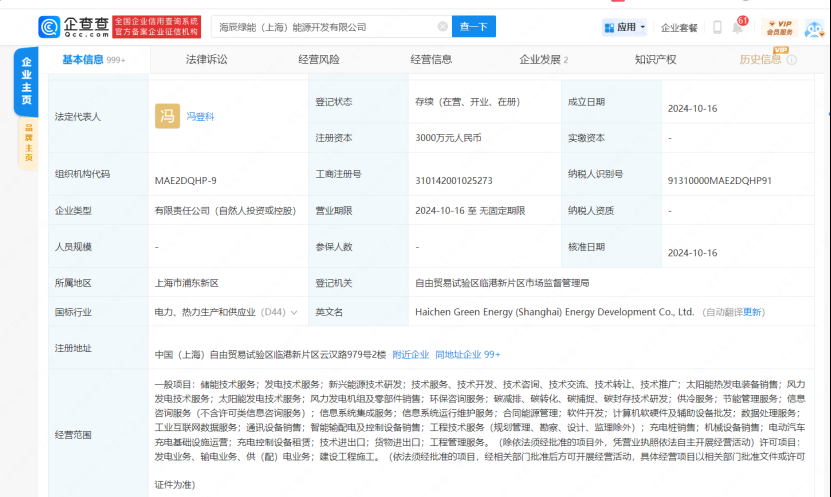Click the VIP member center icon

(x=778, y=27)
